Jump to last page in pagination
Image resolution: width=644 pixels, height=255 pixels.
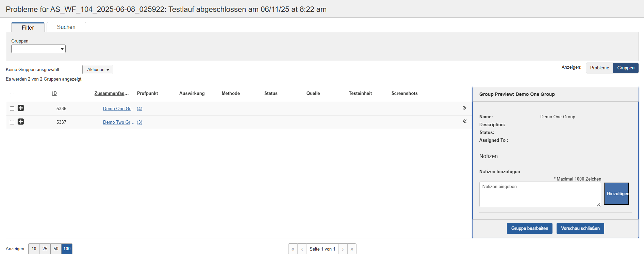[352, 249]
